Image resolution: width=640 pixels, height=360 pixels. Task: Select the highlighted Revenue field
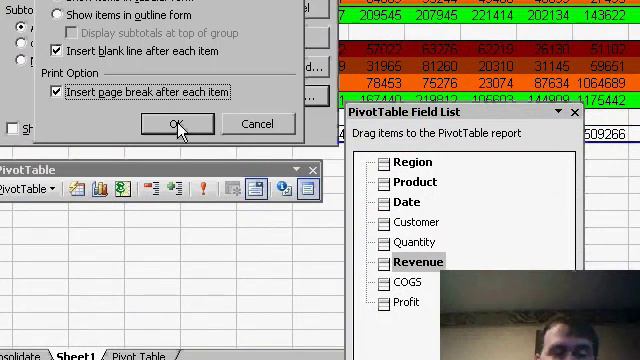click(x=418, y=262)
